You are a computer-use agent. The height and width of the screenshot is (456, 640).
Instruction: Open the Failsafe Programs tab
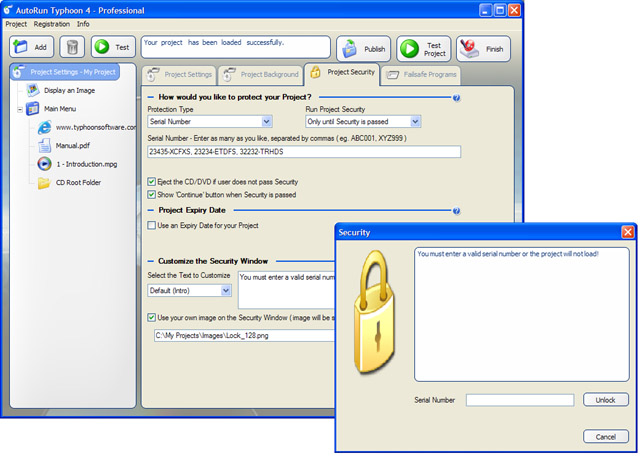tap(421, 75)
